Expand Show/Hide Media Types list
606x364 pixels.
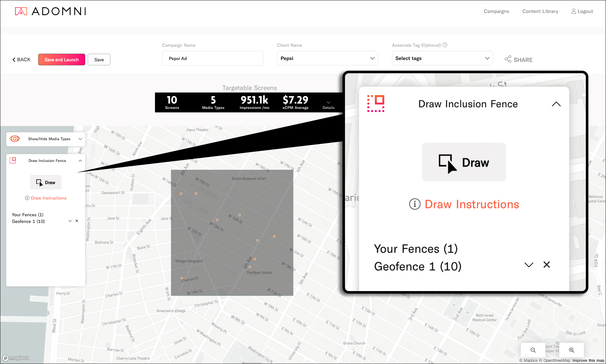point(80,139)
